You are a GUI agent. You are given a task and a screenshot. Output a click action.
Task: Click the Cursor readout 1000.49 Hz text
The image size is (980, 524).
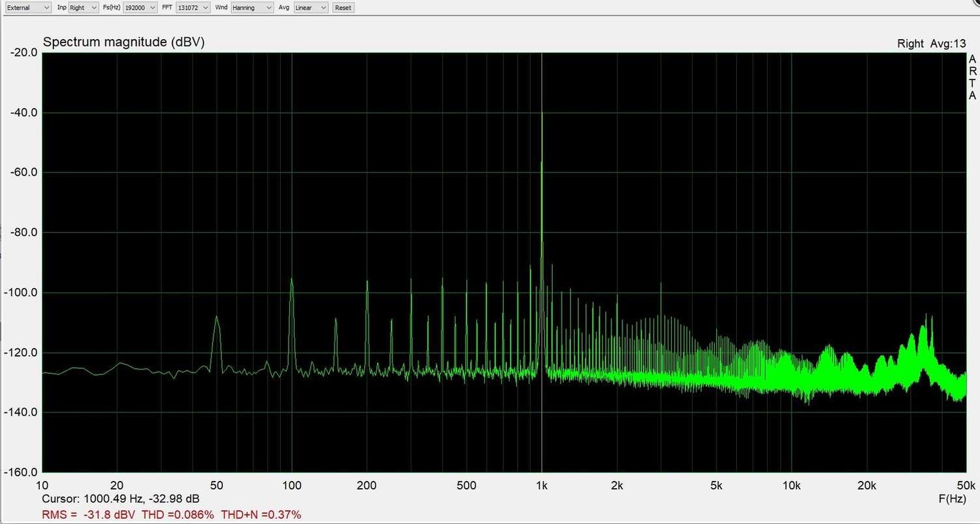[x=120, y=499]
